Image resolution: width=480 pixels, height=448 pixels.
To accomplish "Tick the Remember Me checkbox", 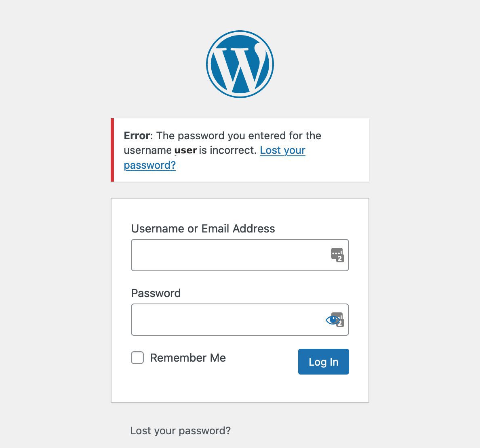I will [x=137, y=358].
